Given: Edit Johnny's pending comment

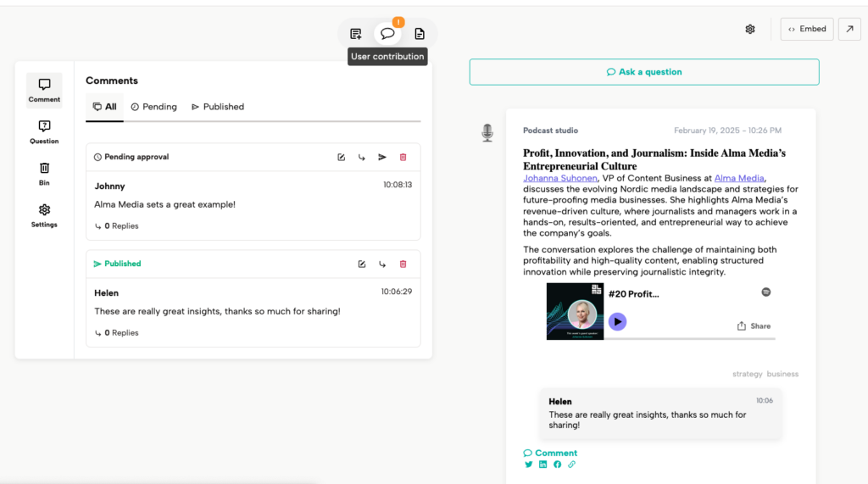Looking at the screenshot, I should 341,158.
